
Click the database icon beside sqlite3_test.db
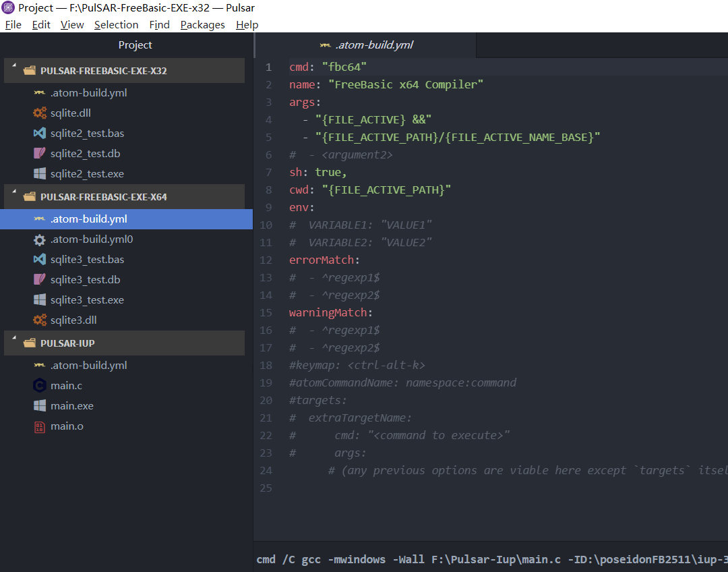tap(40, 280)
